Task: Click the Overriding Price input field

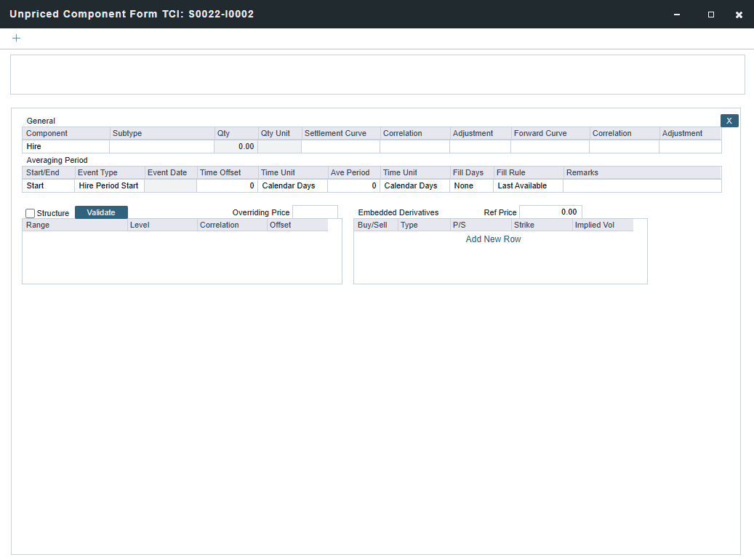Action: (x=315, y=212)
